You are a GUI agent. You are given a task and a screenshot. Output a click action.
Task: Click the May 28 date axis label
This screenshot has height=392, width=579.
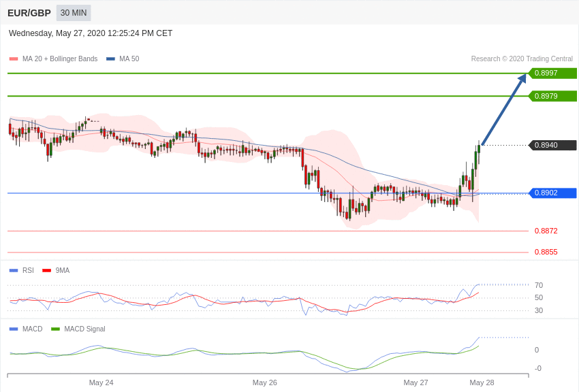(x=482, y=382)
